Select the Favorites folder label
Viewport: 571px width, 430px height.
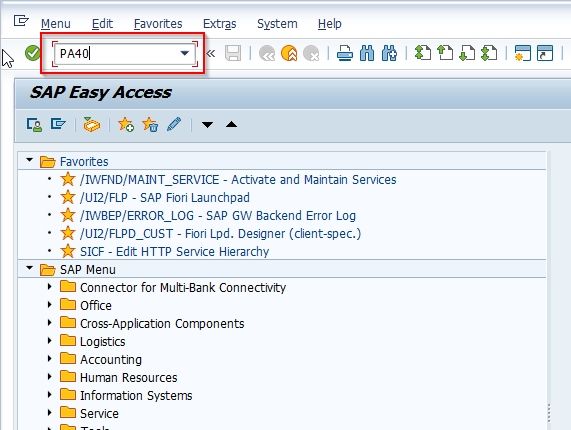tap(84, 162)
